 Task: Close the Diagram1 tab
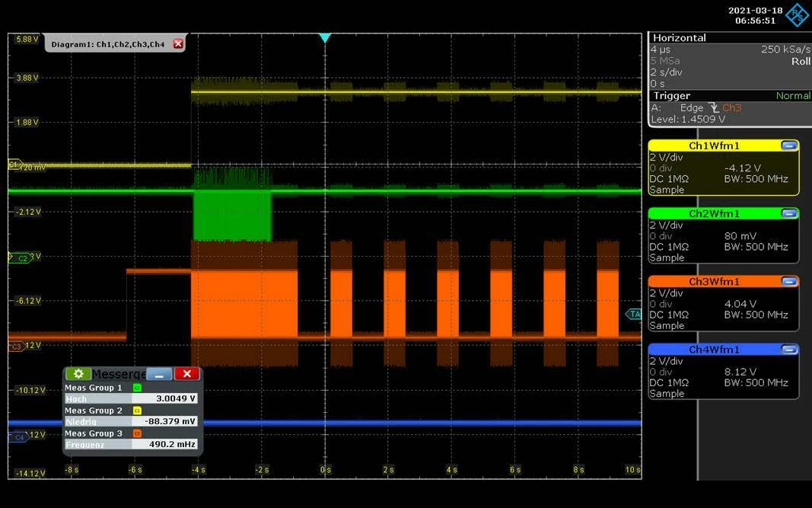click(x=178, y=44)
